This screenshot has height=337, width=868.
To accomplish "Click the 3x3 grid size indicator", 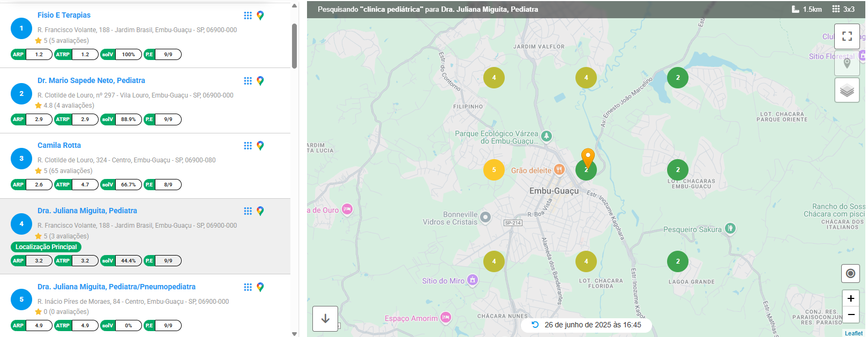I will click(843, 9).
